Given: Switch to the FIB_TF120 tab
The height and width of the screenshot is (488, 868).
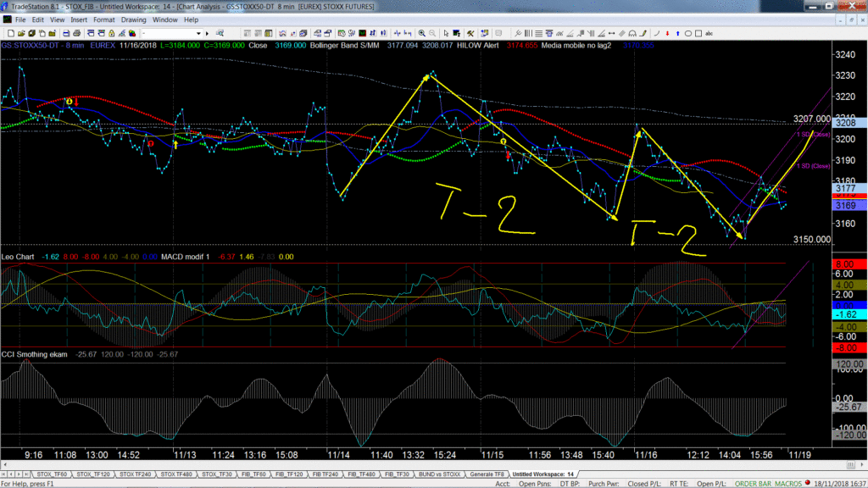Looking at the screenshot, I should click(x=289, y=474).
